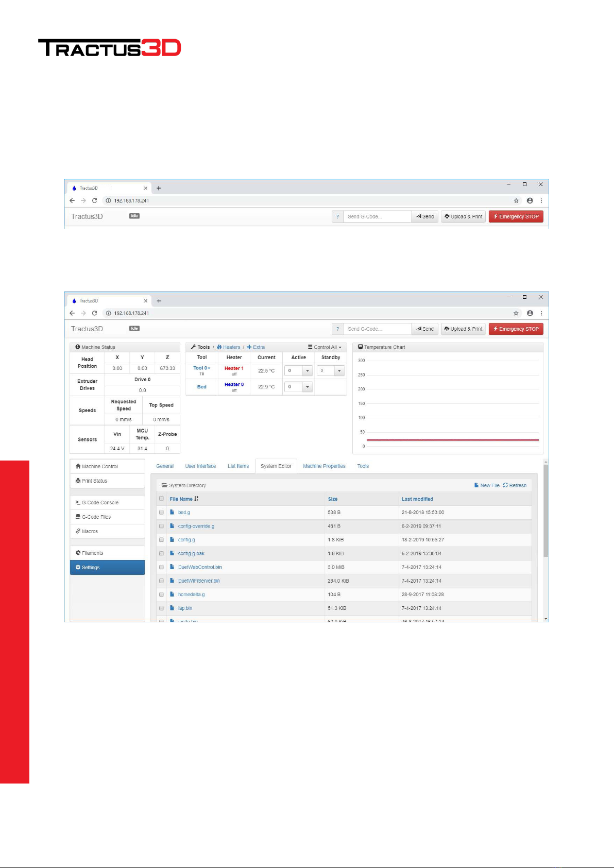
Task: Expand the Bed active temperature dropdown
Action: tap(308, 386)
